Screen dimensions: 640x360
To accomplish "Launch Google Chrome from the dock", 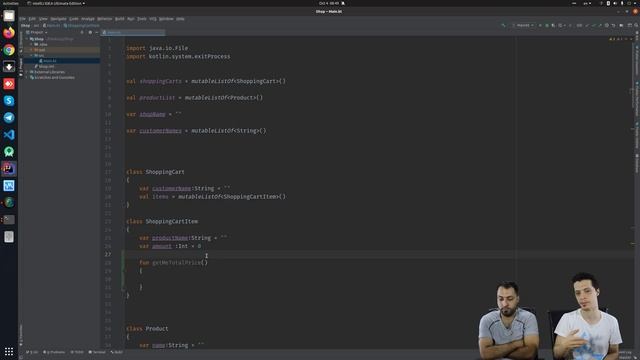I will [9, 50].
